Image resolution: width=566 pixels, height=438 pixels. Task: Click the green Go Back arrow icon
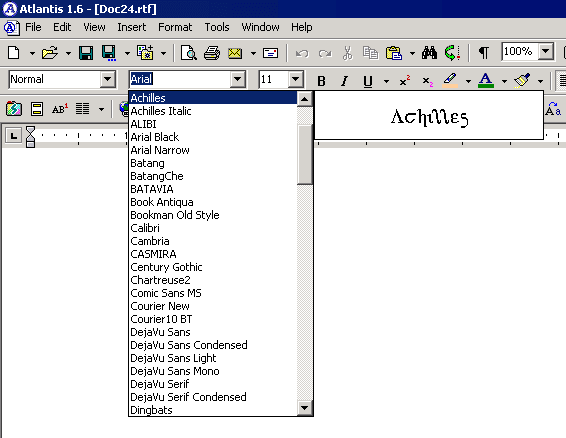(x=452, y=53)
